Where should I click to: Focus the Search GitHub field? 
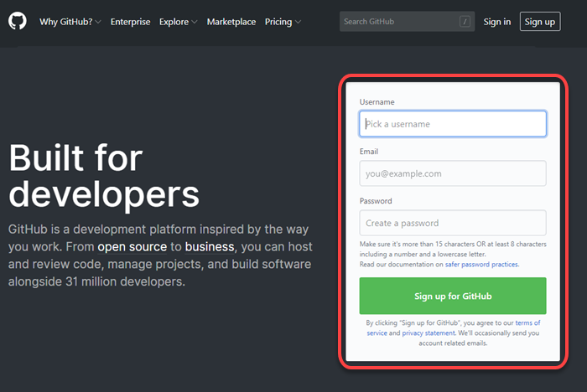[407, 21]
